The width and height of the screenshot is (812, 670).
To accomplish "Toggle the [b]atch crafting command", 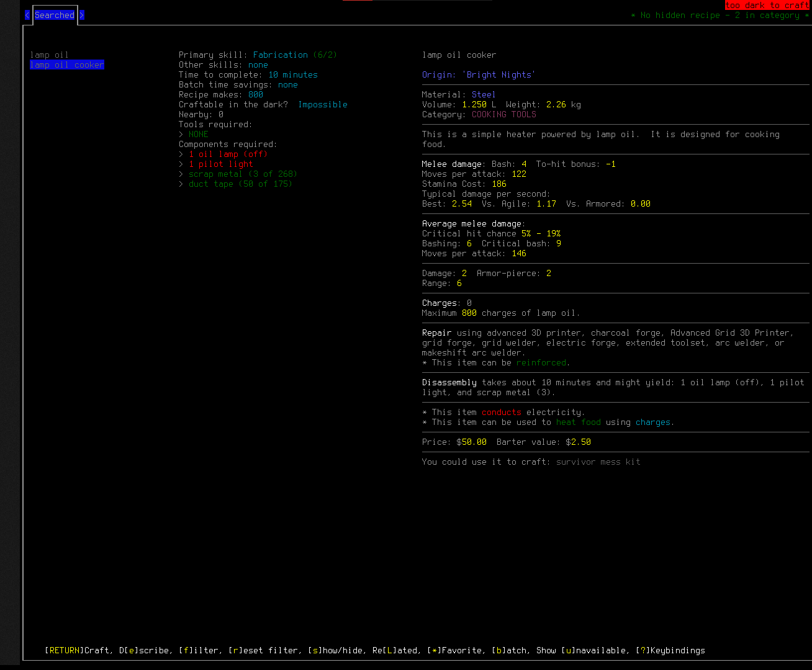I will coord(509,650).
